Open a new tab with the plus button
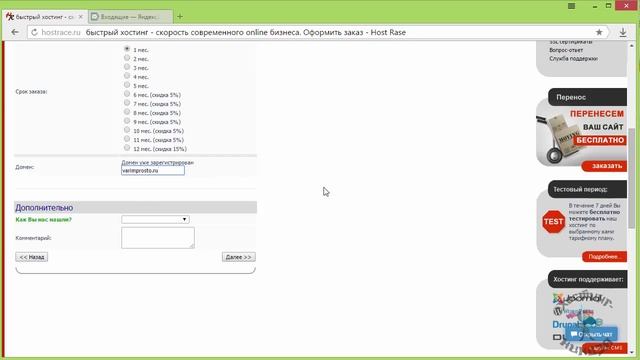 coord(180,17)
